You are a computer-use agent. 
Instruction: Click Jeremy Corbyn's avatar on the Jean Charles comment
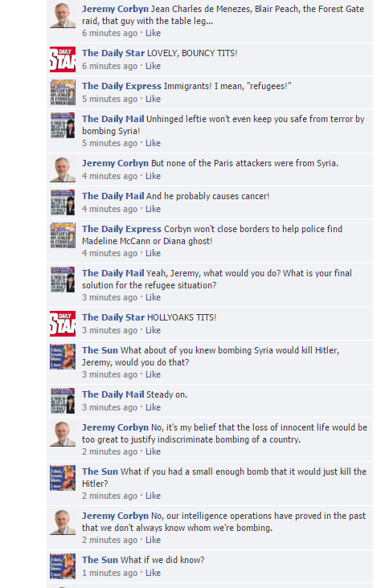pos(63,15)
